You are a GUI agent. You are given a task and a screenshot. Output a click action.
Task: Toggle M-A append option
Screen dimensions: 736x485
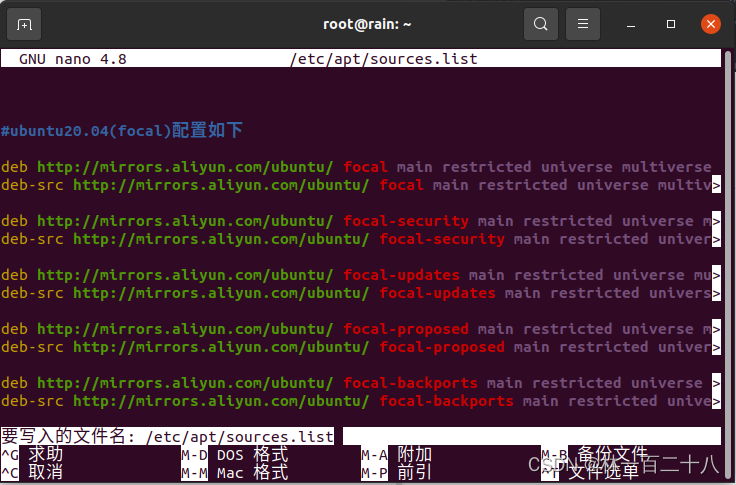click(397, 454)
